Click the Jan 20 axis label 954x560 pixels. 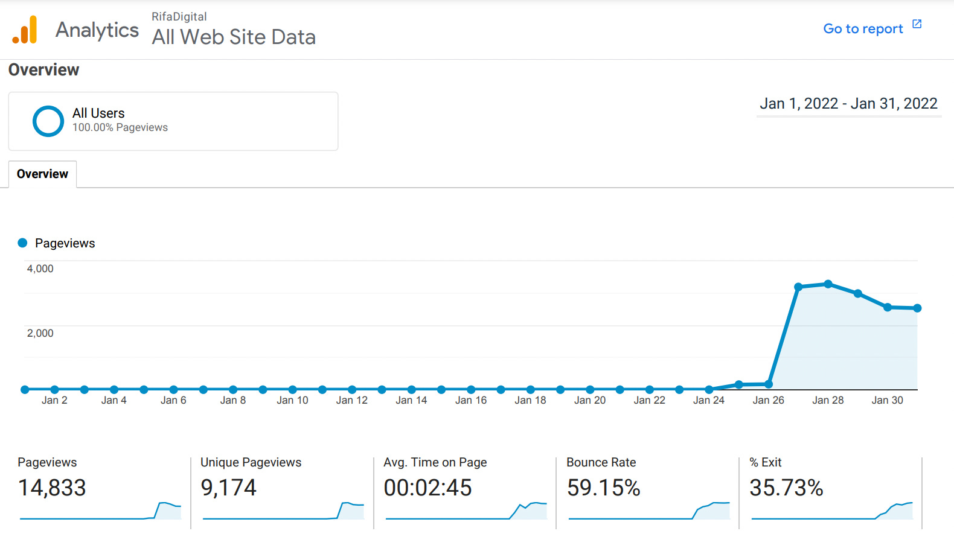pyautogui.click(x=590, y=400)
